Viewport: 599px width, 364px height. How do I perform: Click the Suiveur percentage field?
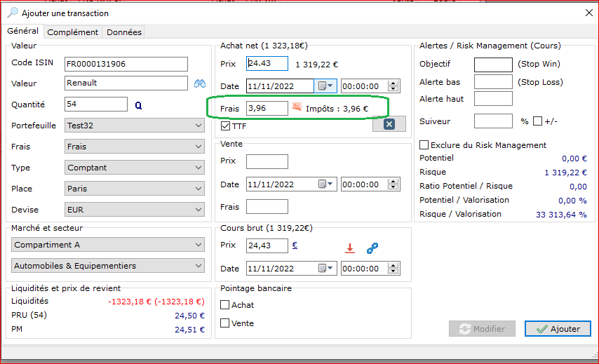(x=493, y=121)
